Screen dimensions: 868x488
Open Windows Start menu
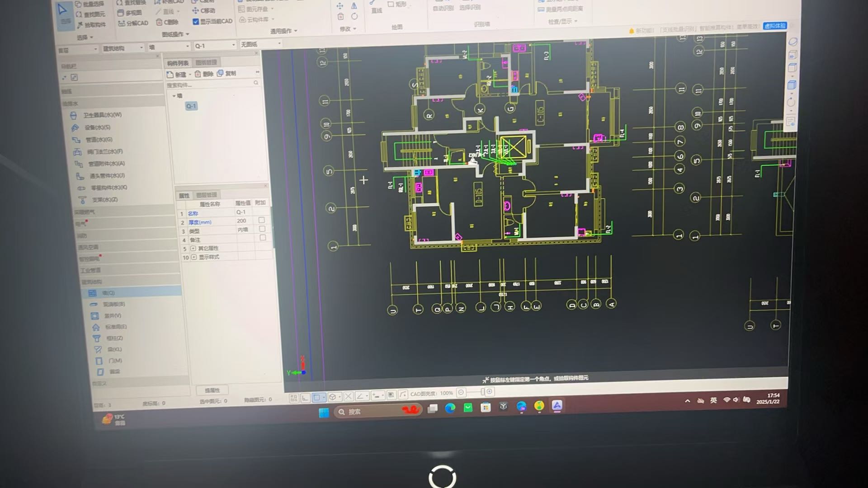324,413
